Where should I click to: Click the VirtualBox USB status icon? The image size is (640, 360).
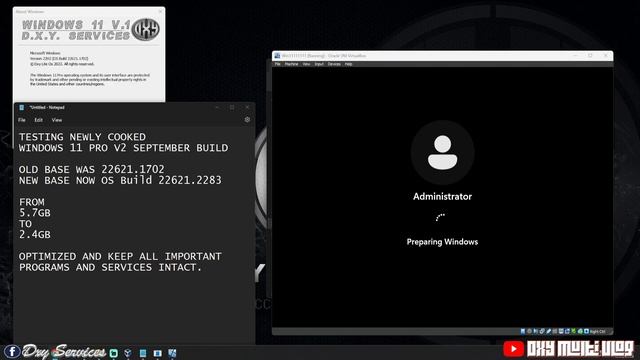(549, 331)
